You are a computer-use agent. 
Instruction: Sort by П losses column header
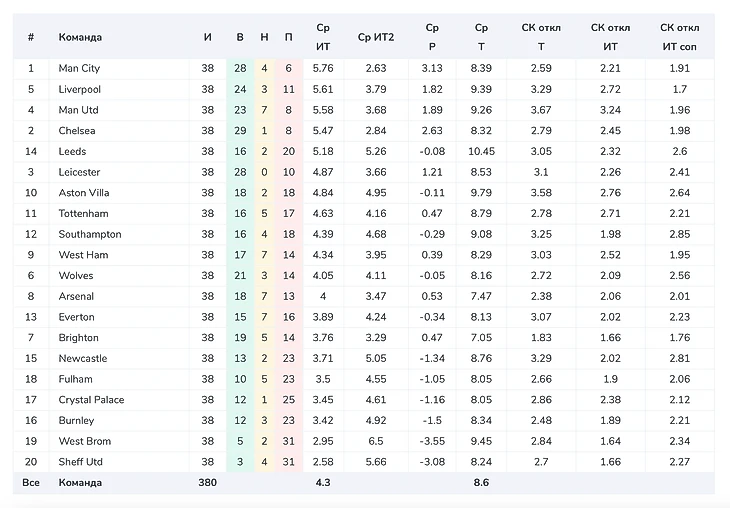pos(288,38)
